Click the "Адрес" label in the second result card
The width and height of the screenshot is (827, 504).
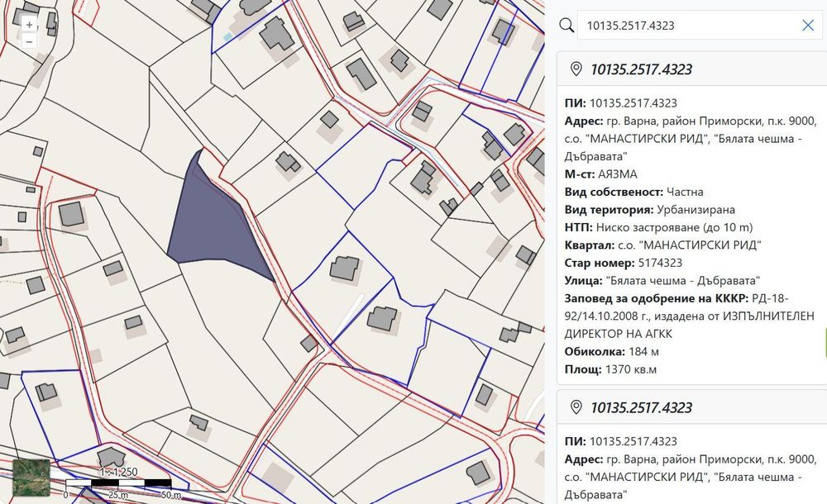point(583,459)
